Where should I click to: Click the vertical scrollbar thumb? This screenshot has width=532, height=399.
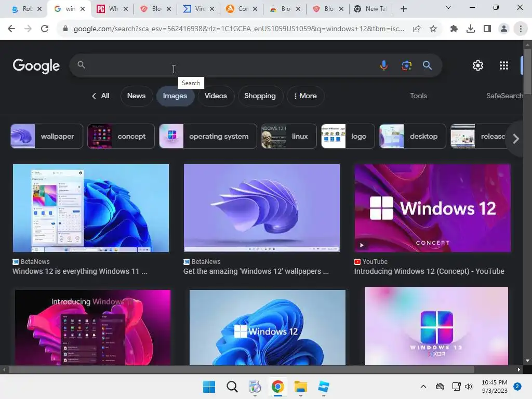tap(527, 71)
